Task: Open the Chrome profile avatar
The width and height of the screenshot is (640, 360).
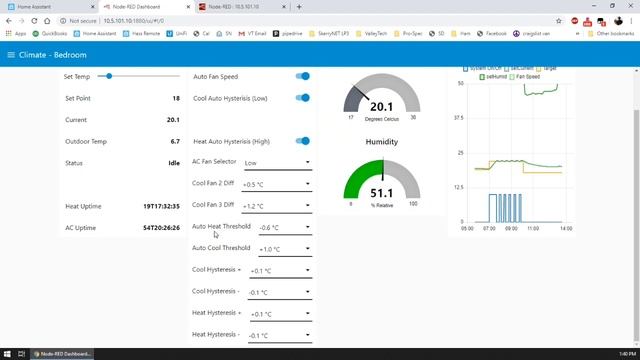Action: coord(618,21)
